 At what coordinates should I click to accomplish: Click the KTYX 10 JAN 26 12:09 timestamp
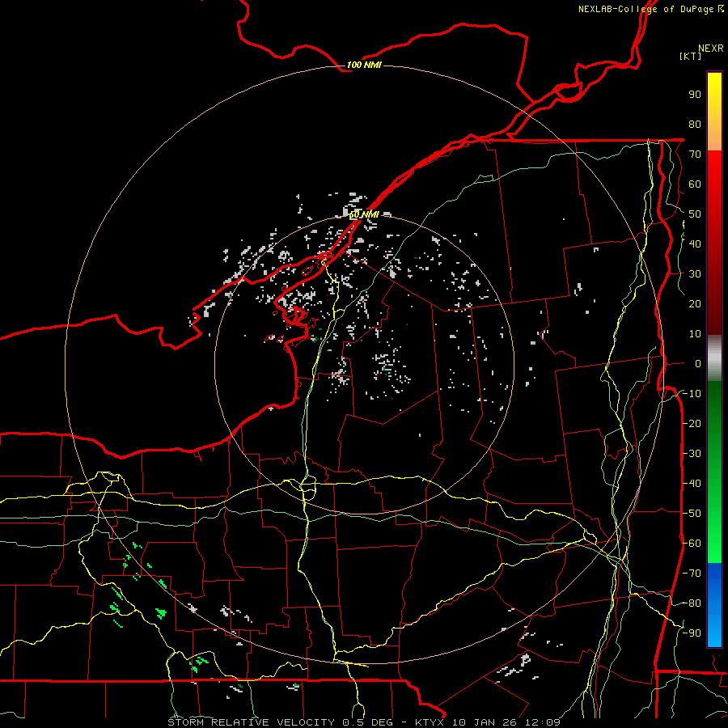tap(487, 722)
